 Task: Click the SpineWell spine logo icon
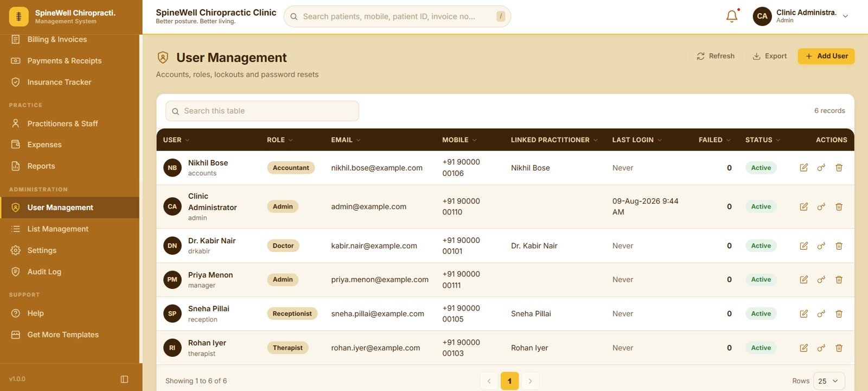click(x=19, y=17)
